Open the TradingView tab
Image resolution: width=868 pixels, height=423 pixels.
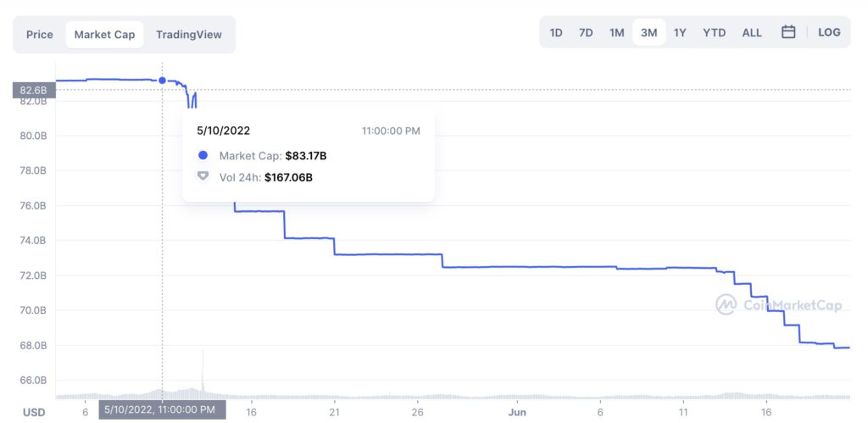click(188, 35)
